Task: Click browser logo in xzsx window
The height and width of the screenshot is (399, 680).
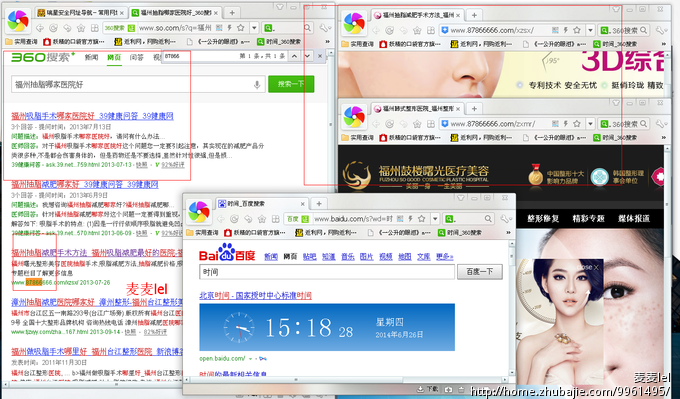Action: (x=354, y=23)
